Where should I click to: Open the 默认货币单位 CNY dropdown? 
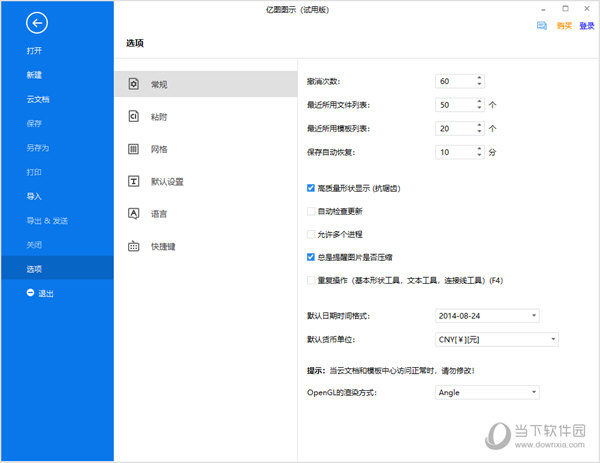point(497,339)
